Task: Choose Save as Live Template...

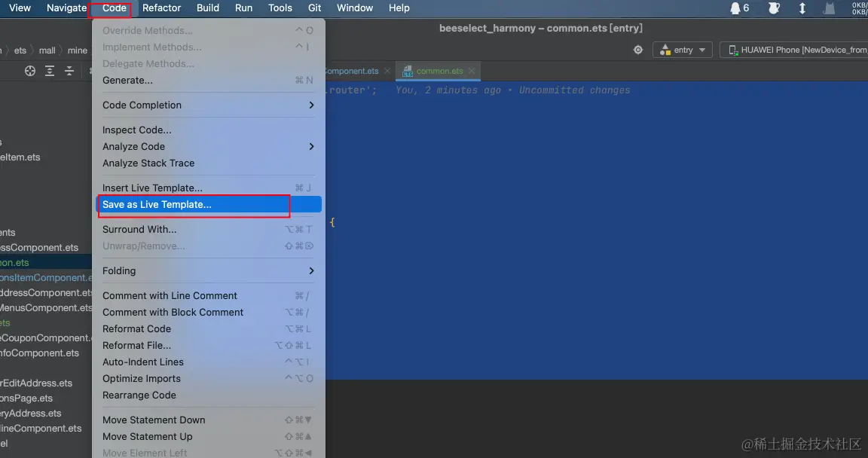Action: [208, 205]
